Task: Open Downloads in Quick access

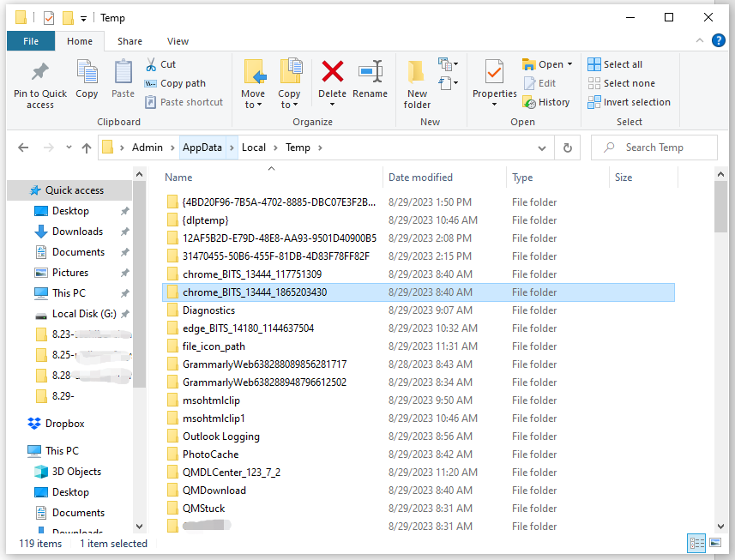Action: (x=77, y=232)
